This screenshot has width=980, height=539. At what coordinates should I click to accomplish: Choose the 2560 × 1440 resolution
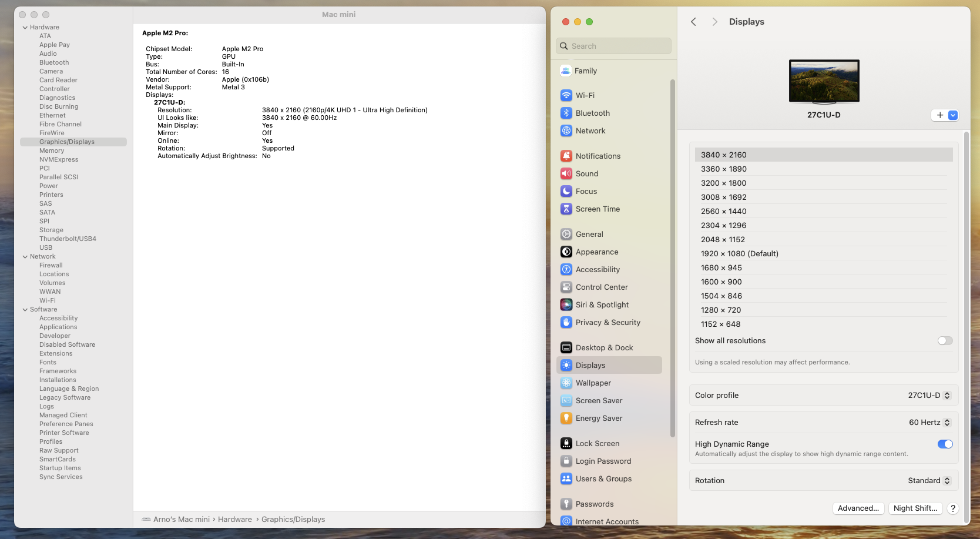(x=824, y=212)
